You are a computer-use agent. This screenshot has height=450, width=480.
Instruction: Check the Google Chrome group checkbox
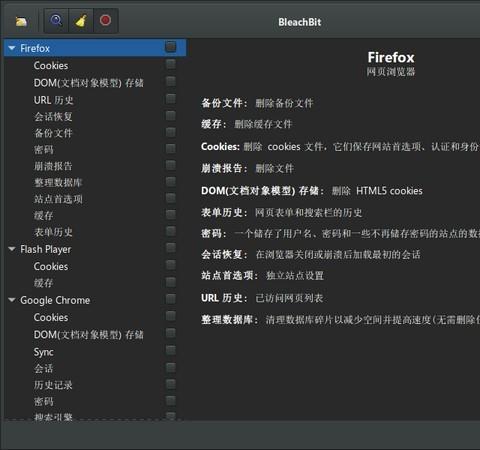171,299
